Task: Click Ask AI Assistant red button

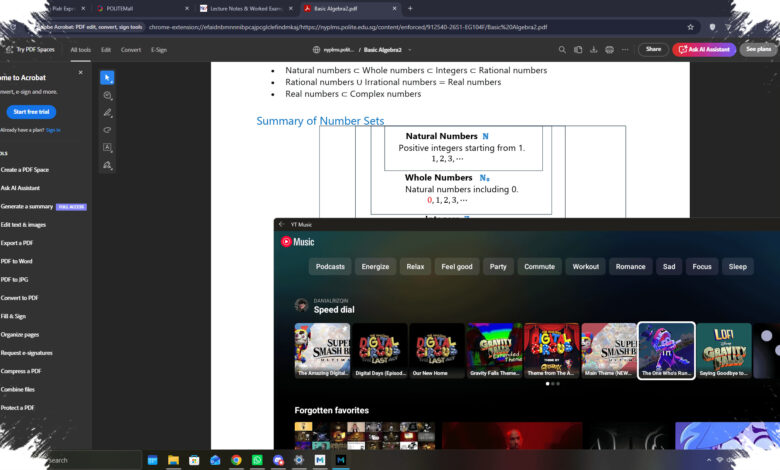Action: click(704, 49)
